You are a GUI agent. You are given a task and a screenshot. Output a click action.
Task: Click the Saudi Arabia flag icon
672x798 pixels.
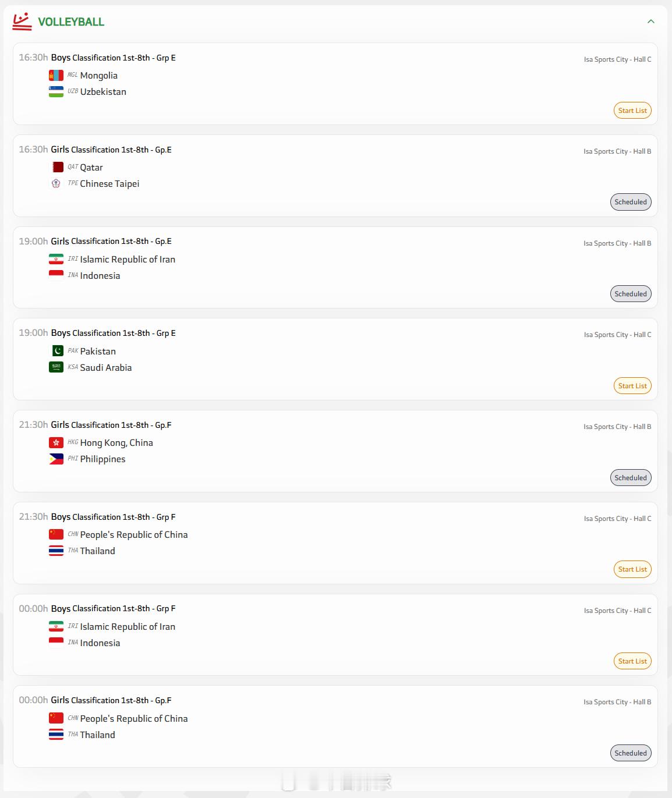pos(56,367)
